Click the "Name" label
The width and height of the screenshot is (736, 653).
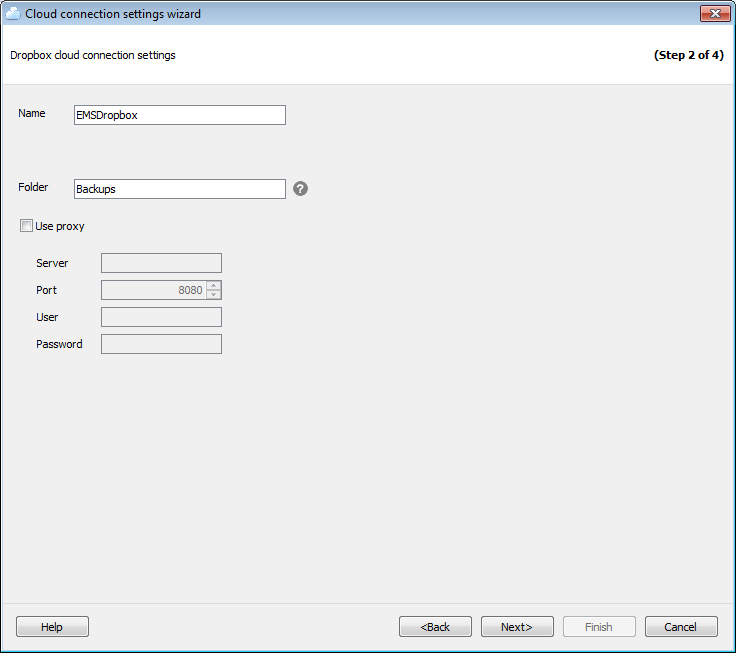pyautogui.click(x=32, y=113)
